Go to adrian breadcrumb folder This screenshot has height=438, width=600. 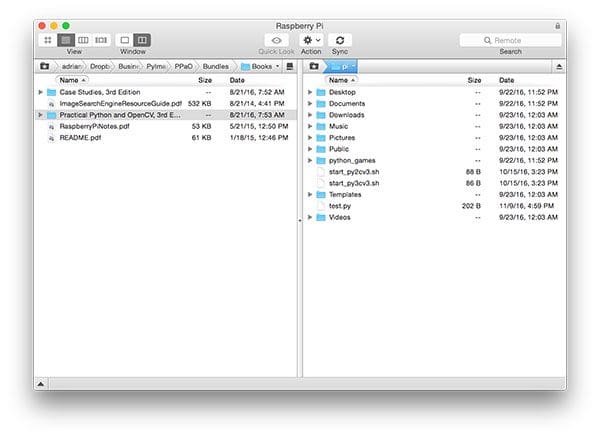71,67
